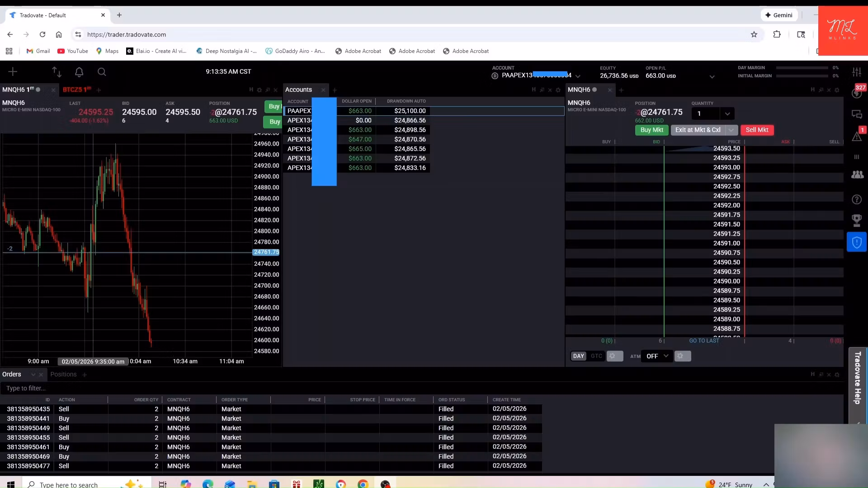The width and height of the screenshot is (868, 488).
Task: Open settings sliders icon in header
Action: [857, 71]
